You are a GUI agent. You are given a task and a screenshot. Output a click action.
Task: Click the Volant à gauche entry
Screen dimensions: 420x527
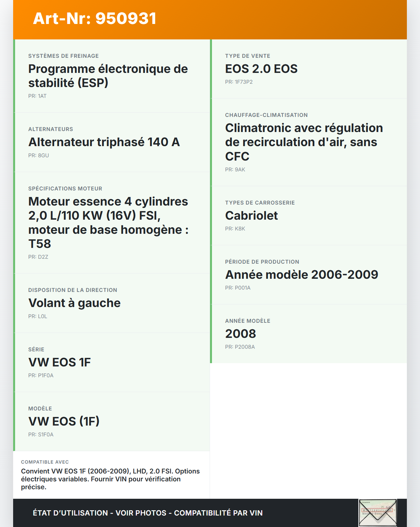click(74, 303)
